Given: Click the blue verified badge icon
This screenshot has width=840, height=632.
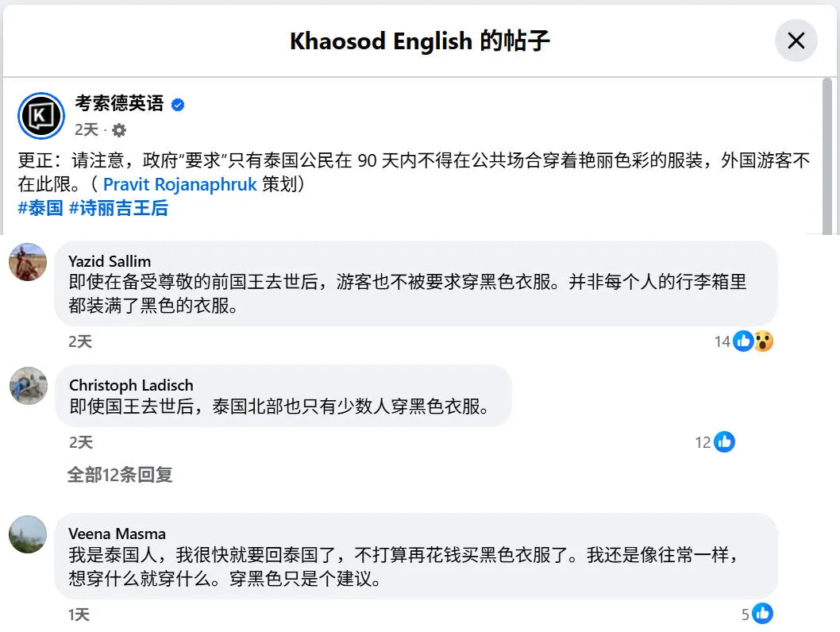Looking at the screenshot, I should (x=178, y=105).
